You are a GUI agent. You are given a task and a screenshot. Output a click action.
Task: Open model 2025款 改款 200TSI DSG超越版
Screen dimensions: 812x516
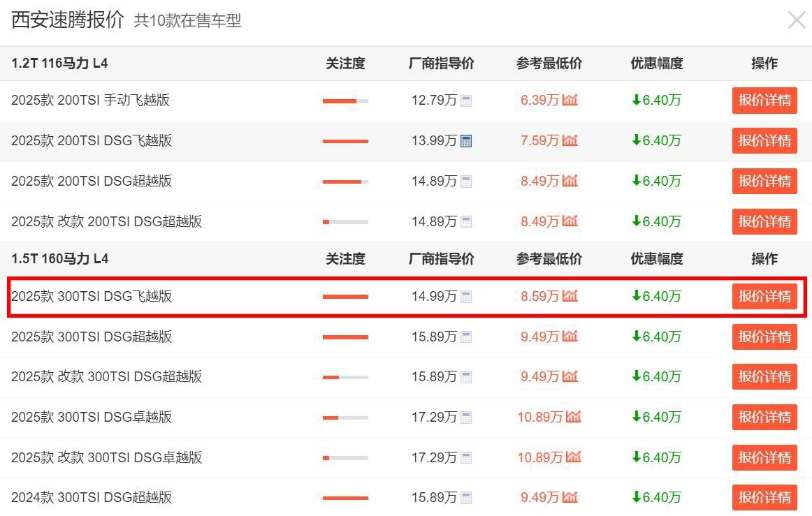(x=107, y=221)
